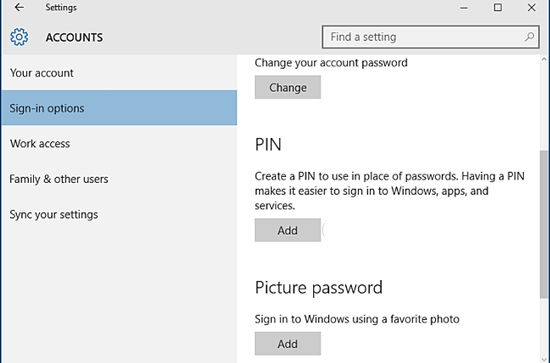Click the scrollbar down arrow

pos(544,359)
